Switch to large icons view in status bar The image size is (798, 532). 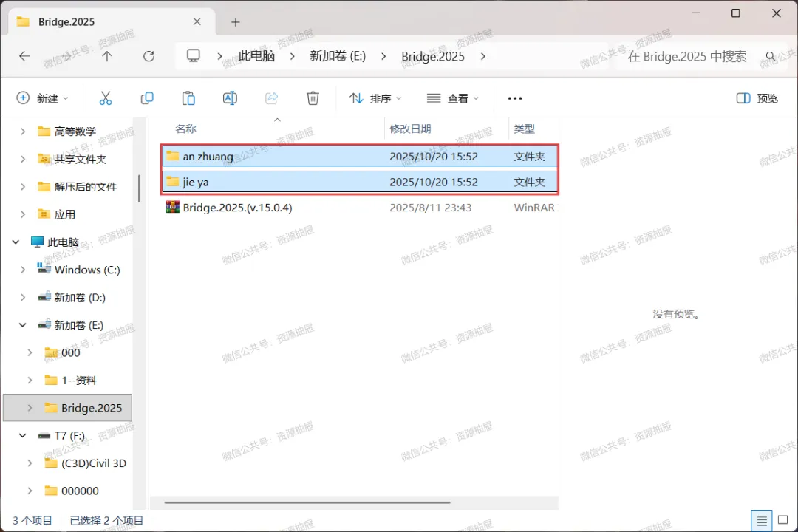click(x=783, y=521)
